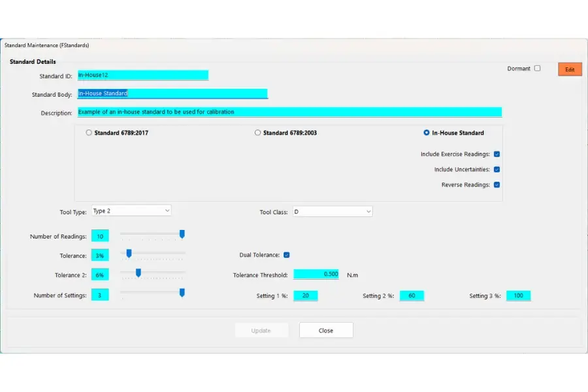Click the Number of Readings slider handle
The image size is (588, 392).
182,234
